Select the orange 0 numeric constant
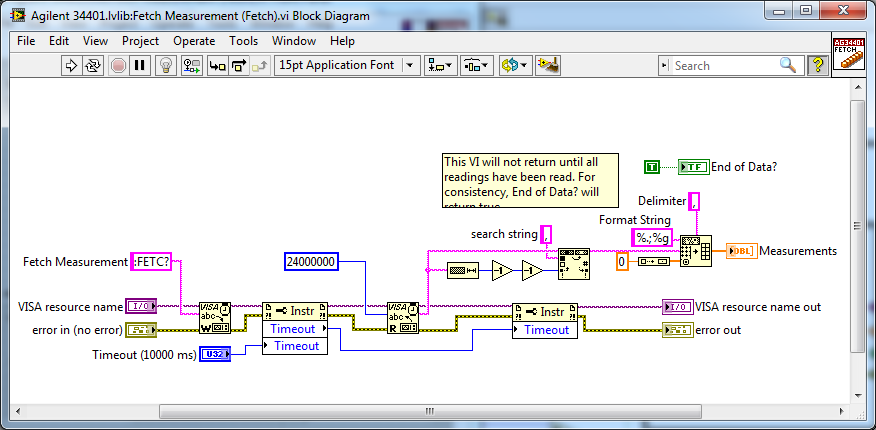The height and width of the screenshot is (430, 876). [623, 261]
